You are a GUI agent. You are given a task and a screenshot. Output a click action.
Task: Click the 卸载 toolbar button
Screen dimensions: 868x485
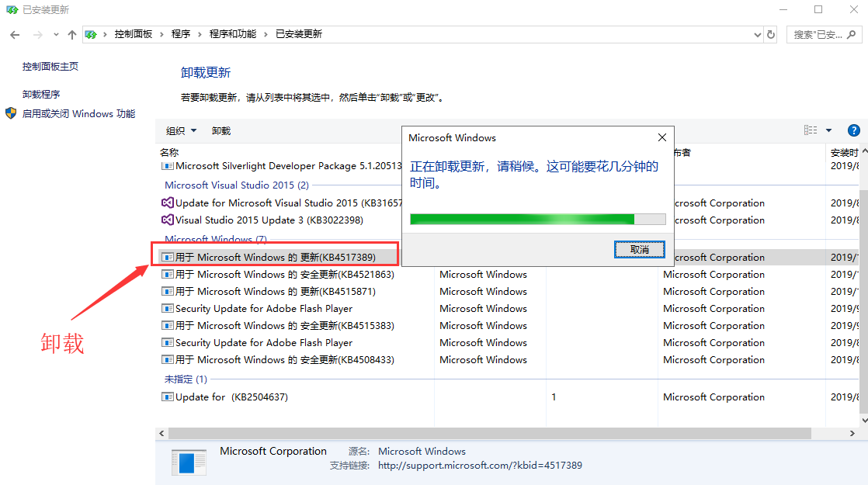tap(220, 131)
